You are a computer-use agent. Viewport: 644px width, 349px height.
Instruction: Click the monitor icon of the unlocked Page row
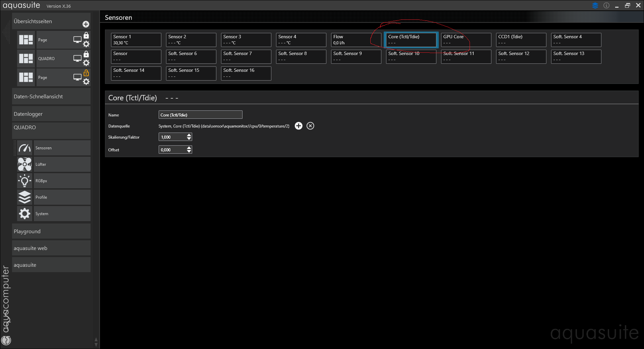77,77
